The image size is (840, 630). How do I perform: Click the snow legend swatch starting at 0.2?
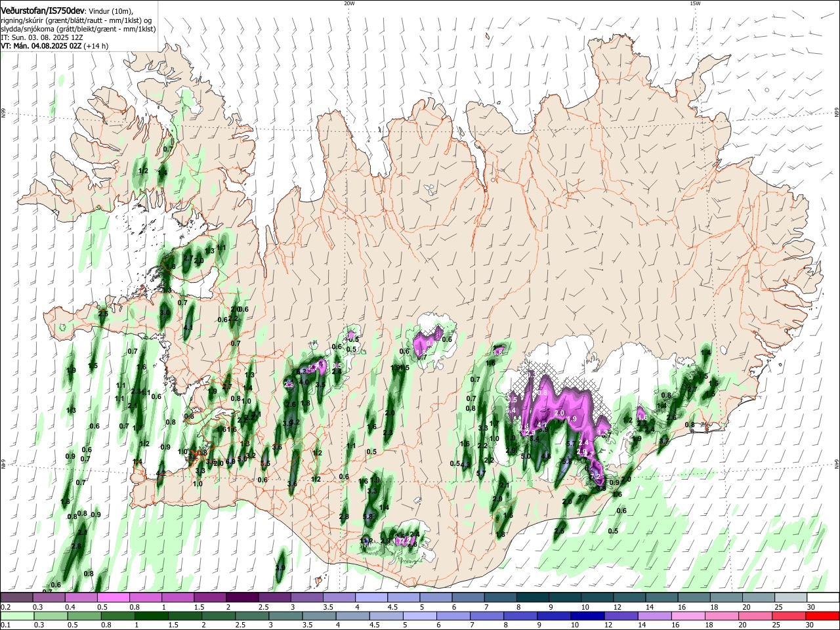pos(17,597)
